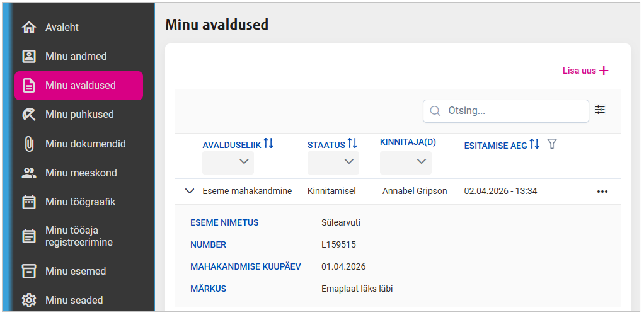
Task: Collapse the Eseme mahakandmine row
Action: click(x=190, y=191)
